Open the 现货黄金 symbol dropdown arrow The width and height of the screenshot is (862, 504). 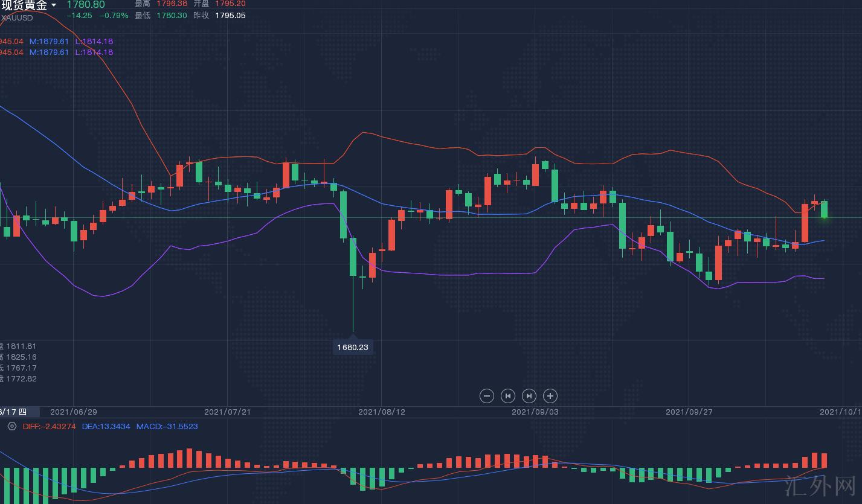tap(54, 5)
